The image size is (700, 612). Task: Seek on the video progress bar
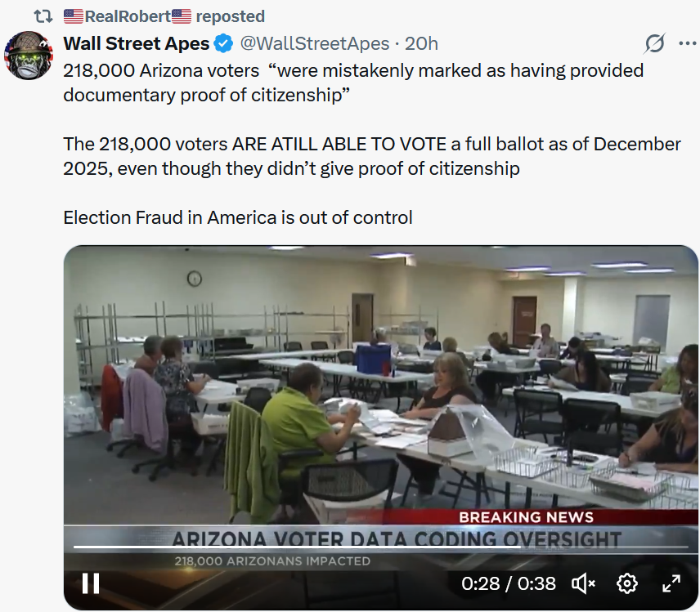click(327, 547)
